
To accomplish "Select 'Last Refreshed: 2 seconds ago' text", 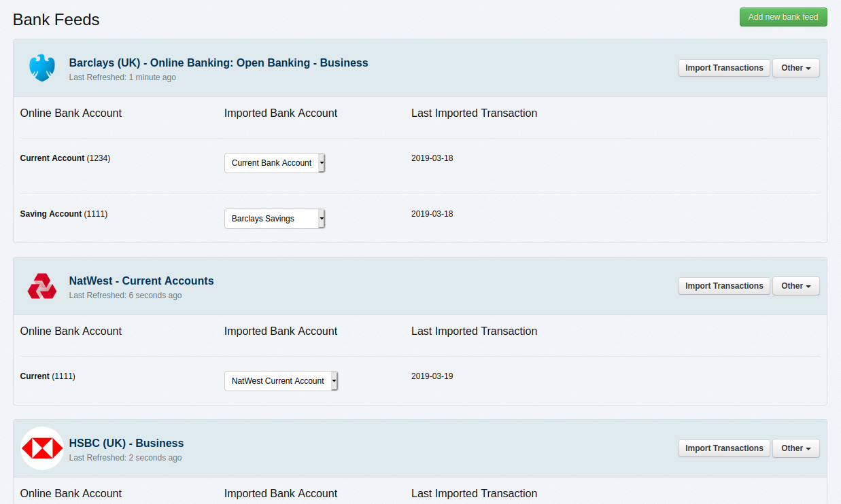I will click(125, 458).
